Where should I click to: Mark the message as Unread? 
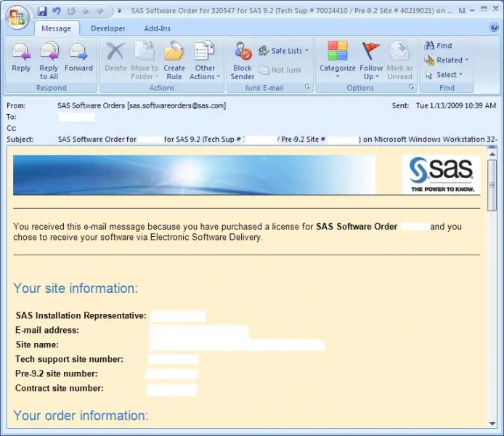[399, 61]
